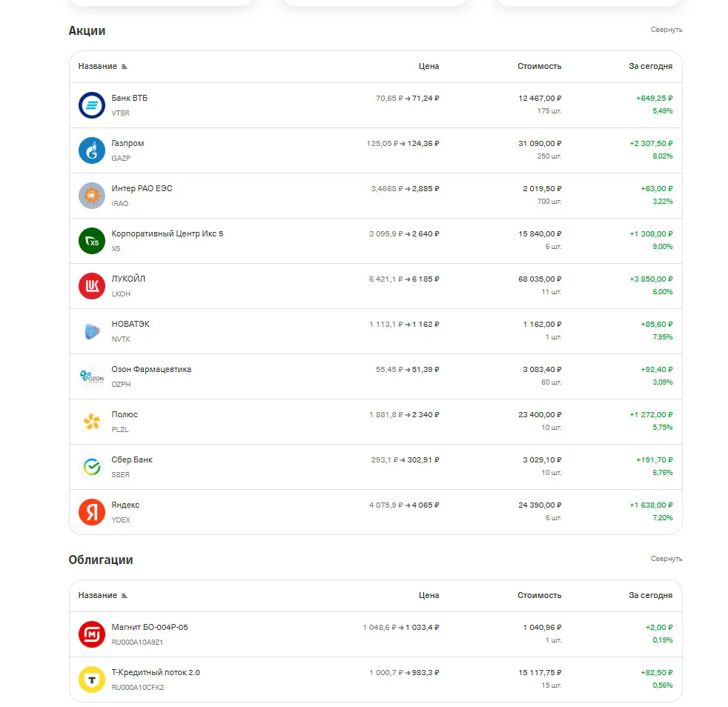
Task: Click the Магнит bond logo icon
Action: (x=92, y=634)
